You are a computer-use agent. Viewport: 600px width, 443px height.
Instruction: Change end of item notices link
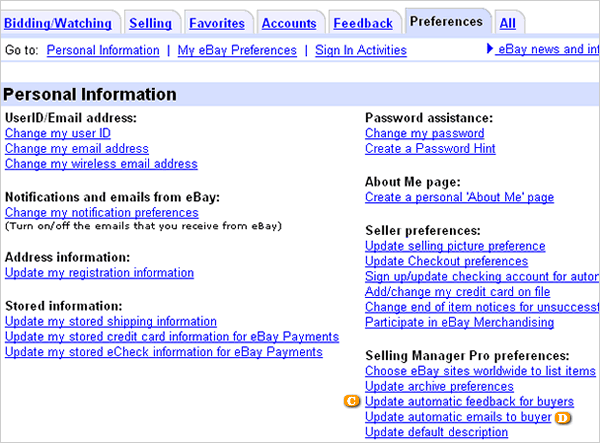point(482,307)
